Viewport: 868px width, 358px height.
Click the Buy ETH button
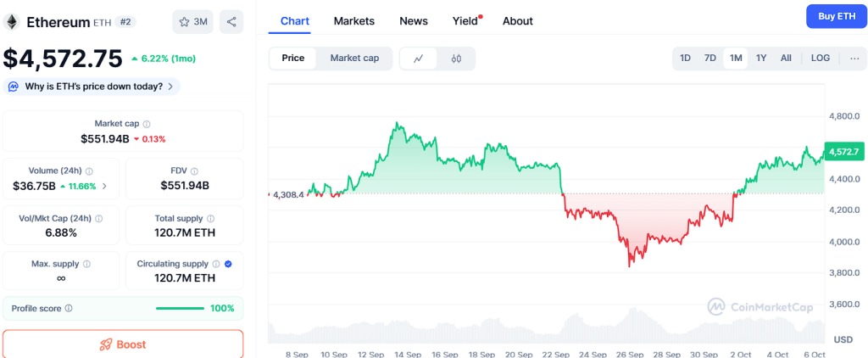click(836, 16)
